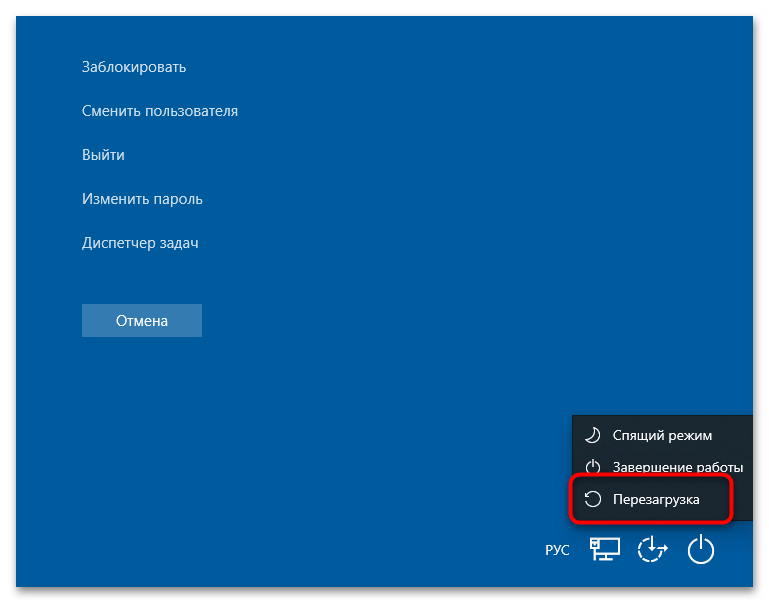Image resolution: width=769 pixels, height=603 pixels.
Task: Switch input language via РУС indicator
Action: click(557, 550)
